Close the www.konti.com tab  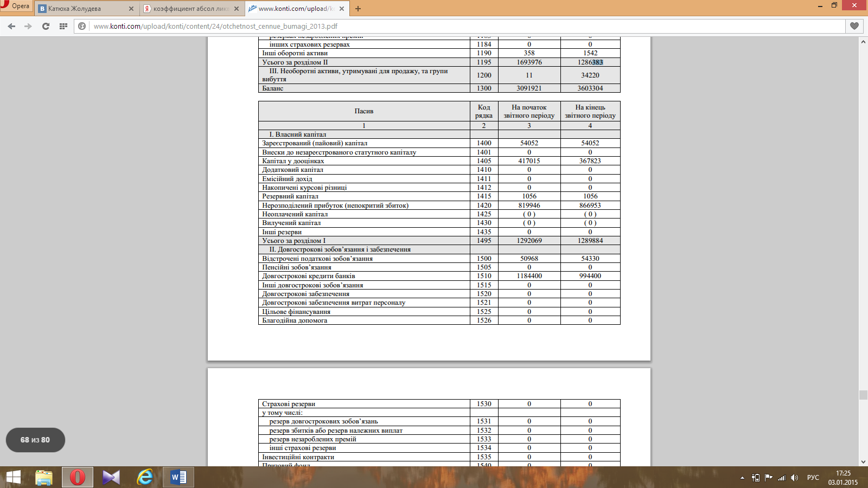pyautogui.click(x=342, y=9)
